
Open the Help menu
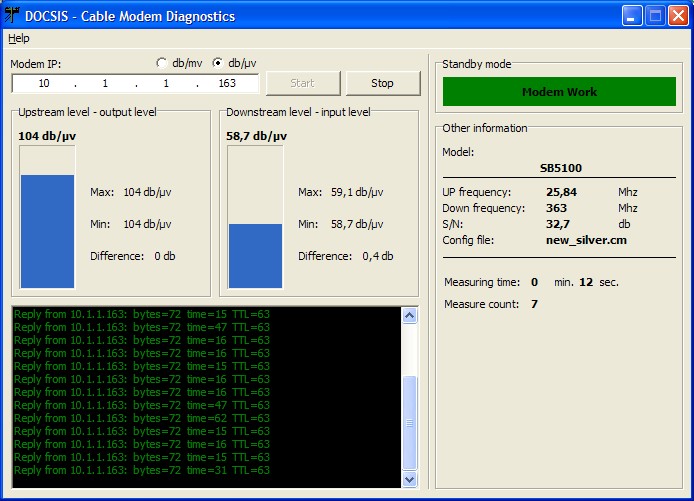[19, 38]
